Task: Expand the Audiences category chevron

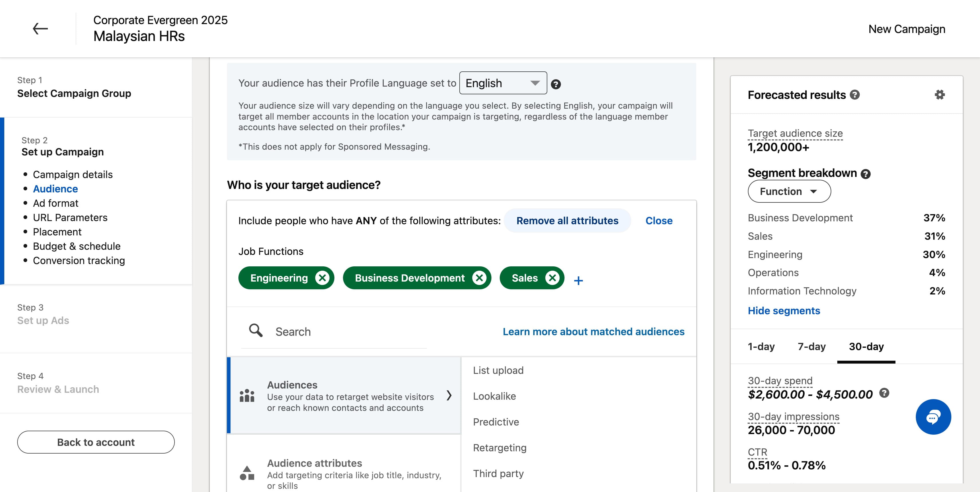Action: tap(449, 395)
